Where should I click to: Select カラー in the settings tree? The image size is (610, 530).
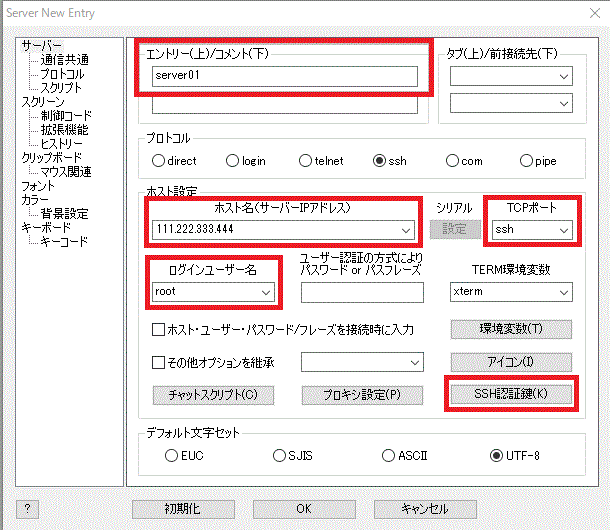[x=35, y=200]
